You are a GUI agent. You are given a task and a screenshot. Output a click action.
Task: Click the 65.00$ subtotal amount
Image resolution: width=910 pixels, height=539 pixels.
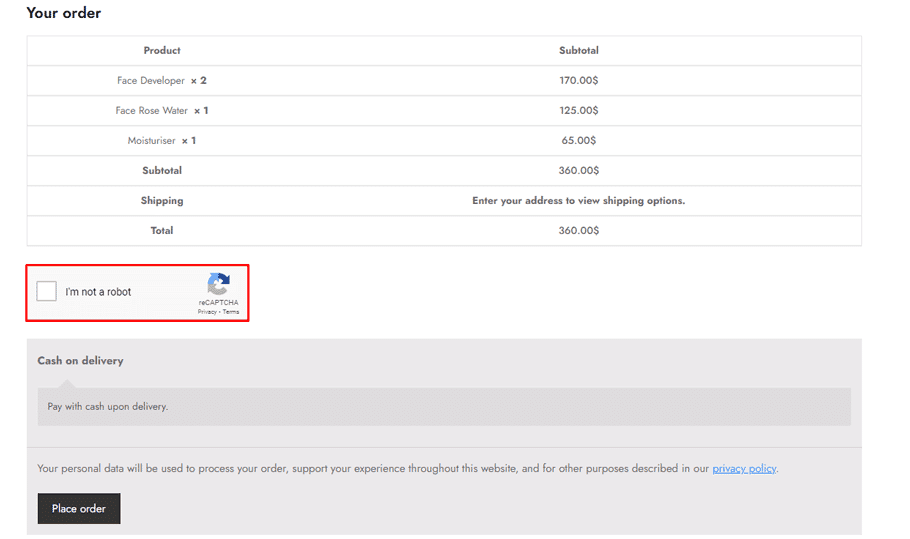pyautogui.click(x=578, y=140)
